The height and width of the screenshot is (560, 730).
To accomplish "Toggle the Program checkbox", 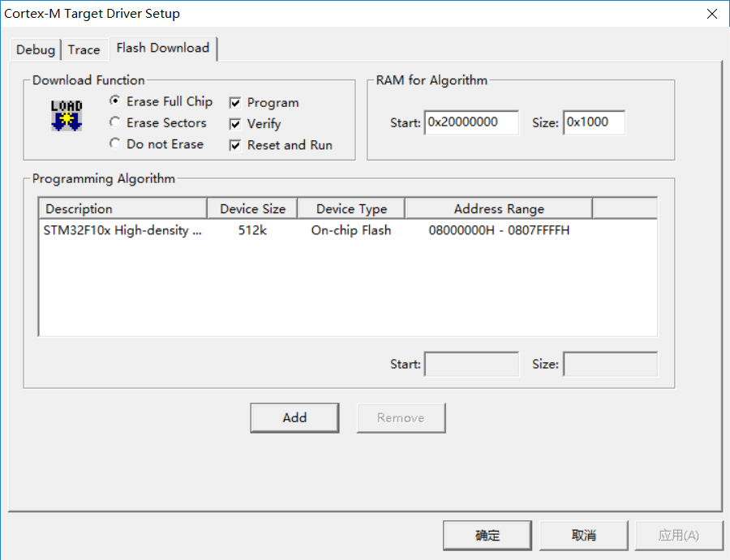I will [x=234, y=103].
